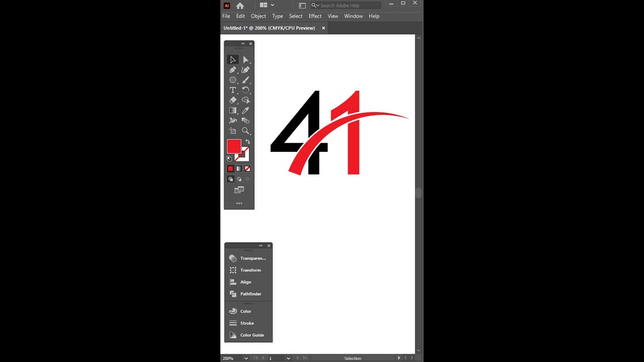
Task: Open the File menu
Action: pyautogui.click(x=226, y=16)
